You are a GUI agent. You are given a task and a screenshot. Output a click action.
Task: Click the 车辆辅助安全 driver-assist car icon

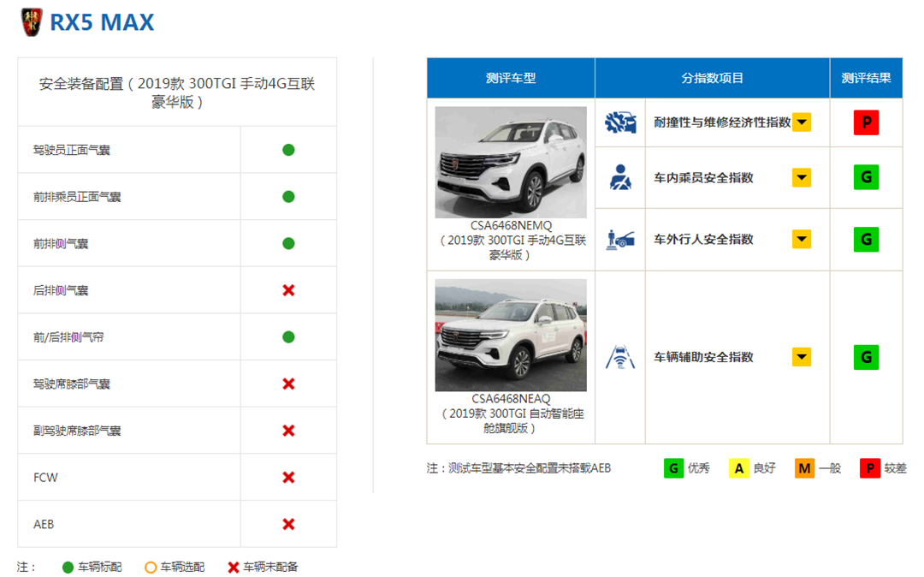(x=619, y=356)
